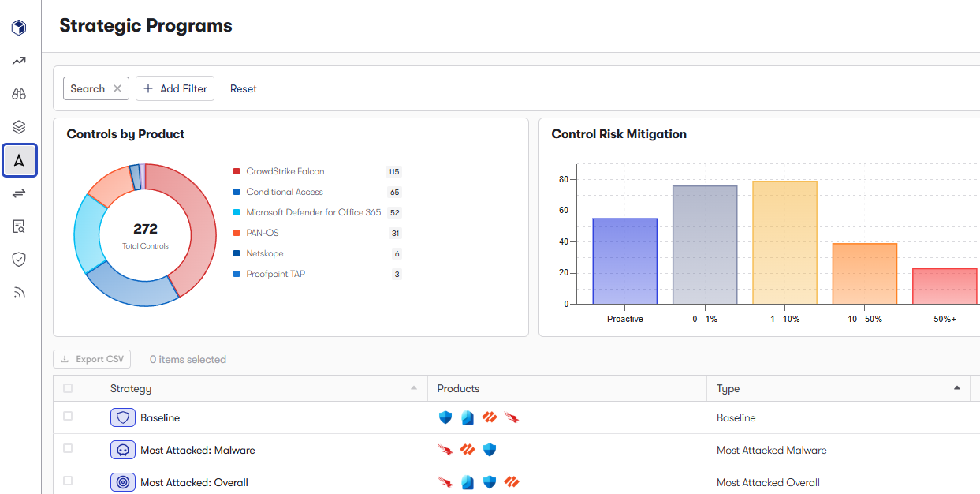Open the binoculars sidebar icon
The height and width of the screenshot is (494, 980).
click(19, 94)
